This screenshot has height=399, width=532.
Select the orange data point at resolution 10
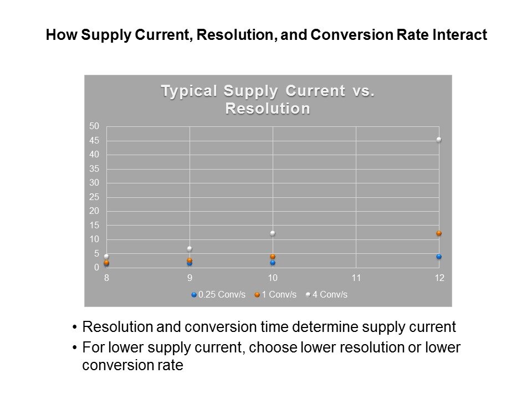tap(273, 257)
